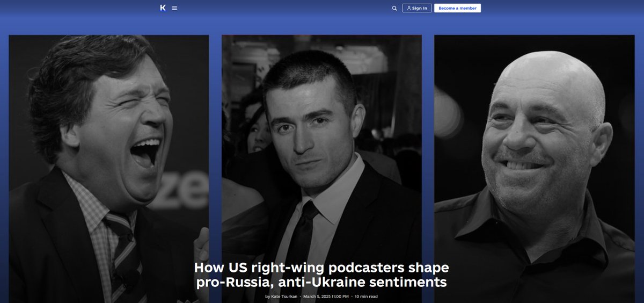Click the K site logo

point(163,8)
